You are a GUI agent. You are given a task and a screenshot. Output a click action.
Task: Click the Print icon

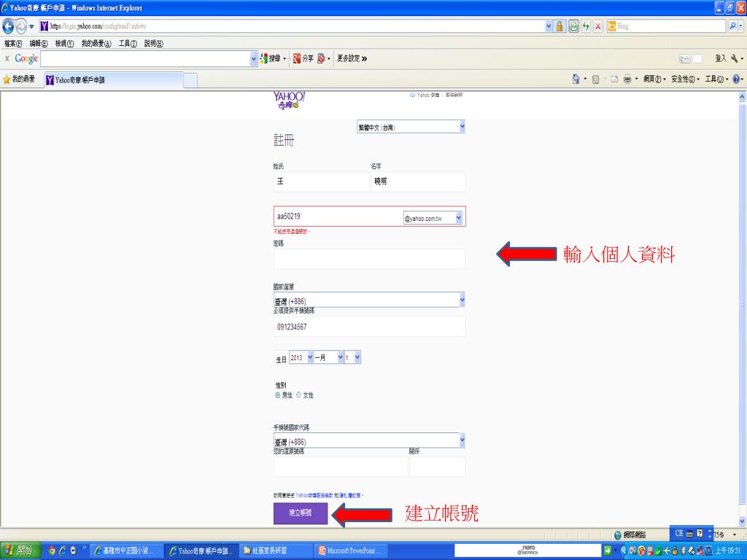(x=628, y=79)
